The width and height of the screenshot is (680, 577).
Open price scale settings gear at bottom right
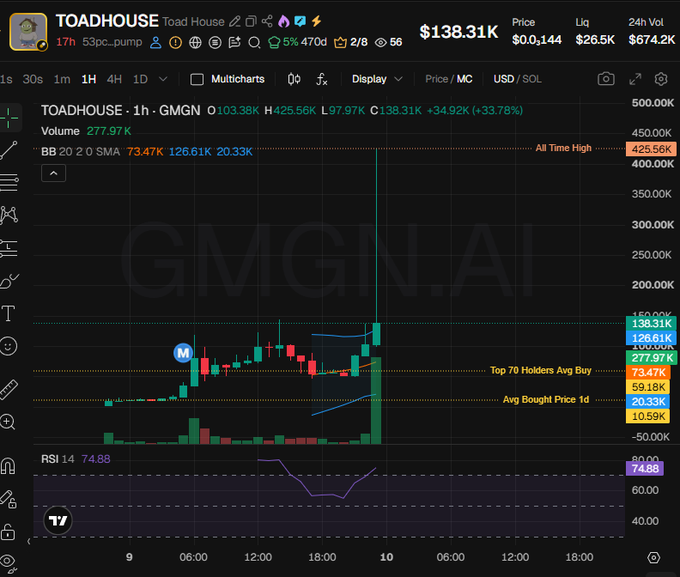click(654, 557)
